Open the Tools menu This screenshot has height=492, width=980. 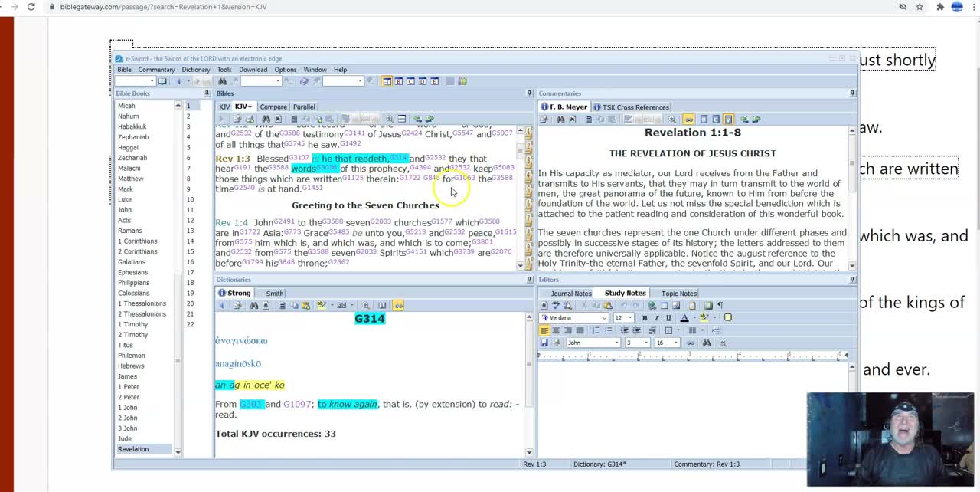coord(224,70)
